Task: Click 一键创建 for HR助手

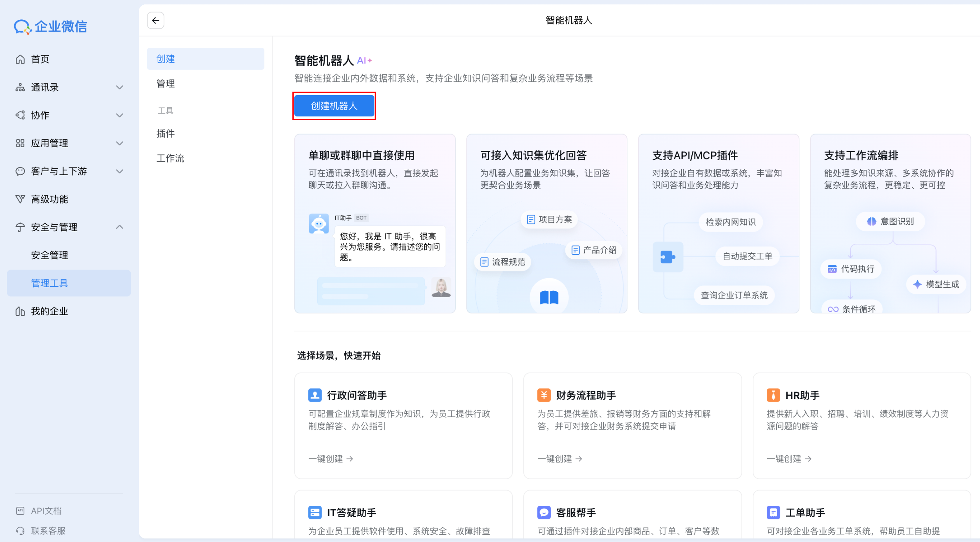Action: tap(789, 459)
